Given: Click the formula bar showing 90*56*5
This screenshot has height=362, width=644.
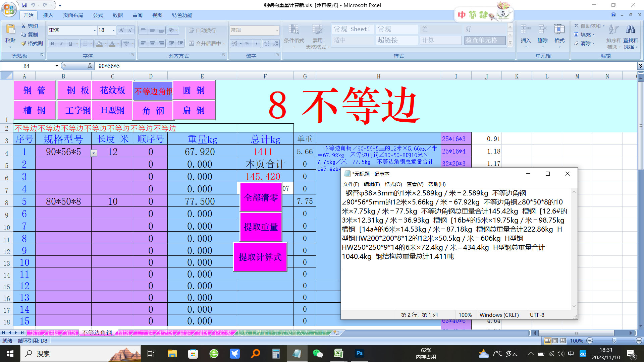Looking at the screenshot, I should pos(366,66).
